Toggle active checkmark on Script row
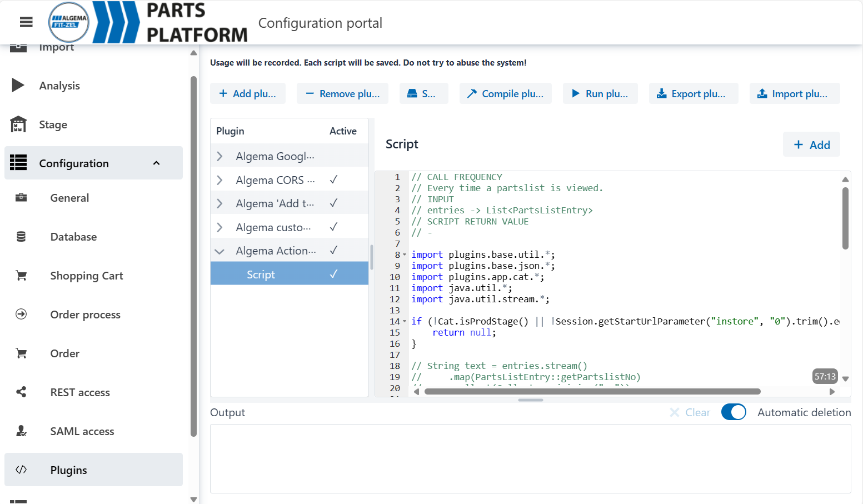Screen dimensions: 863x504 point(333,274)
